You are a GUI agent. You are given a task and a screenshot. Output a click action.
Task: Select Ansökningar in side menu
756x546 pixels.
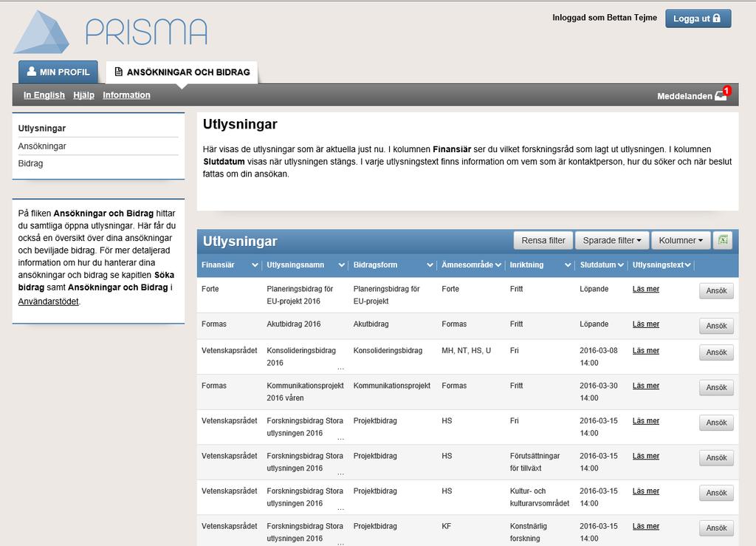pyautogui.click(x=42, y=146)
